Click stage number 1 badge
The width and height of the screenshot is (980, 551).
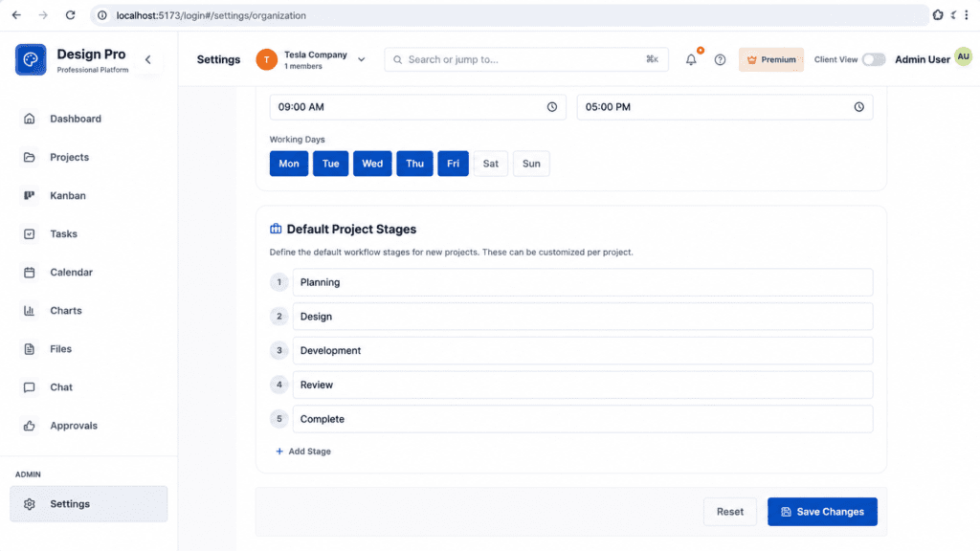[279, 282]
